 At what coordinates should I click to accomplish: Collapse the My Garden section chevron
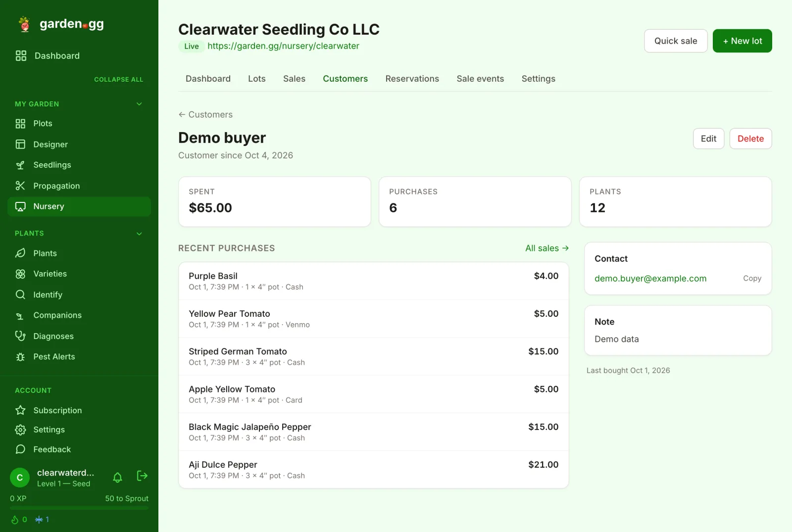coord(139,104)
